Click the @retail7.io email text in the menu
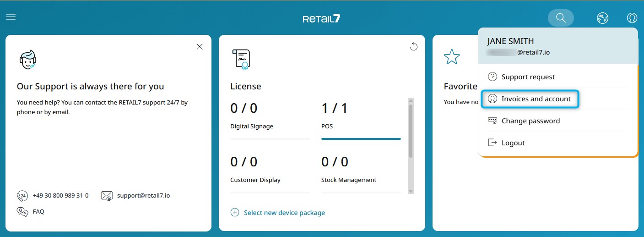The width and height of the screenshot is (644, 237). pyautogui.click(x=534, y=52)
